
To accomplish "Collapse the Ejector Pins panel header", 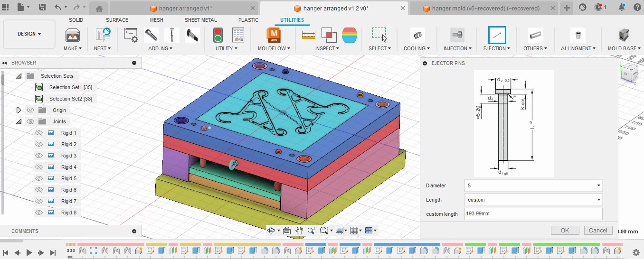I will point(426,63).
